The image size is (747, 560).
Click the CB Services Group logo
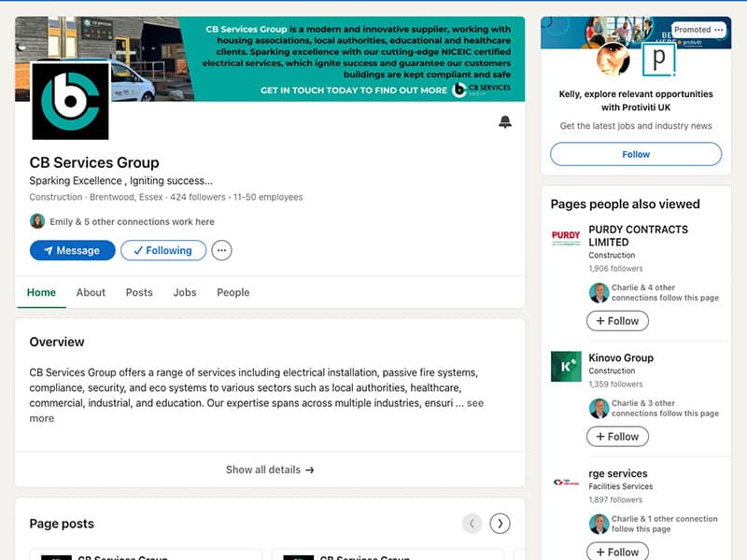(71, 101)
